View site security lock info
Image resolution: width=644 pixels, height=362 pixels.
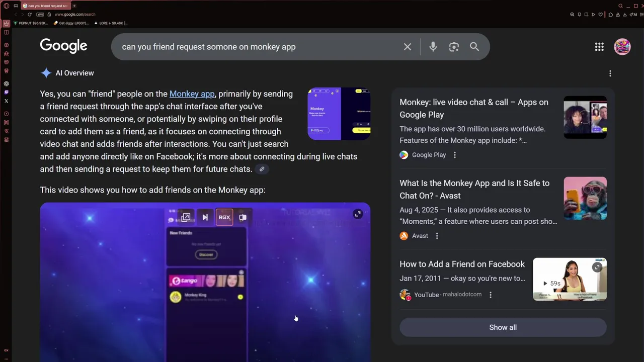[x=49, y=15]
